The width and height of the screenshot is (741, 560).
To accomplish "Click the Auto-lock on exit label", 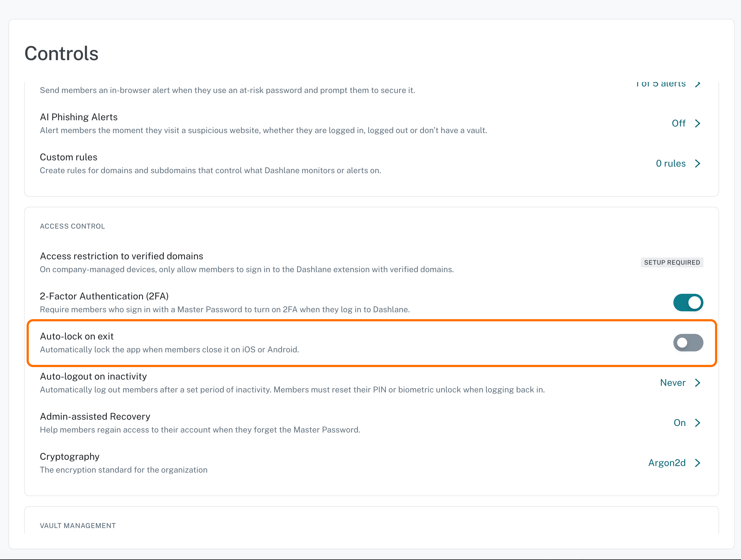I will pos(77,336).
